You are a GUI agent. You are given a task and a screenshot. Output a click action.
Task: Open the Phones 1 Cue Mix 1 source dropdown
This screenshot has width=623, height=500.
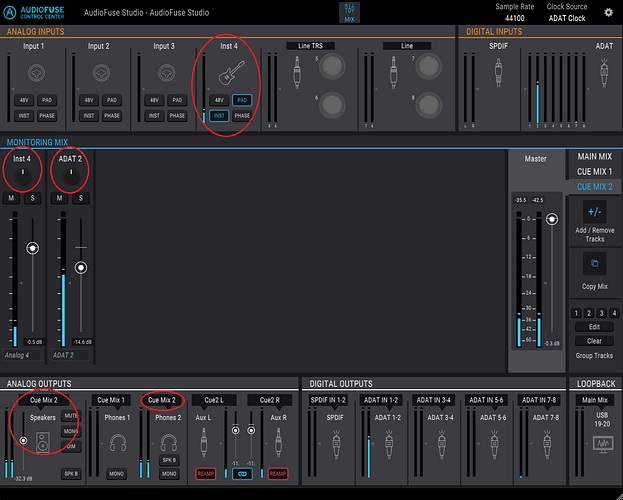[x=111, y=400]
